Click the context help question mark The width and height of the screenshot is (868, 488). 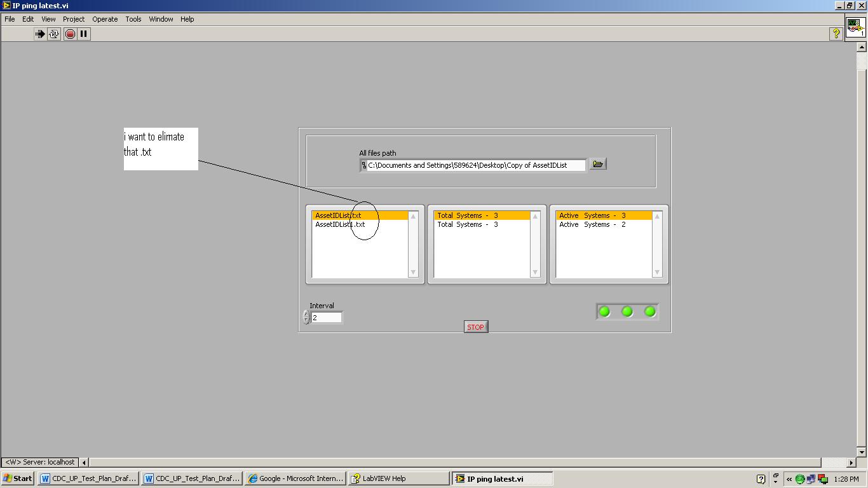click(x=836, y=34)
